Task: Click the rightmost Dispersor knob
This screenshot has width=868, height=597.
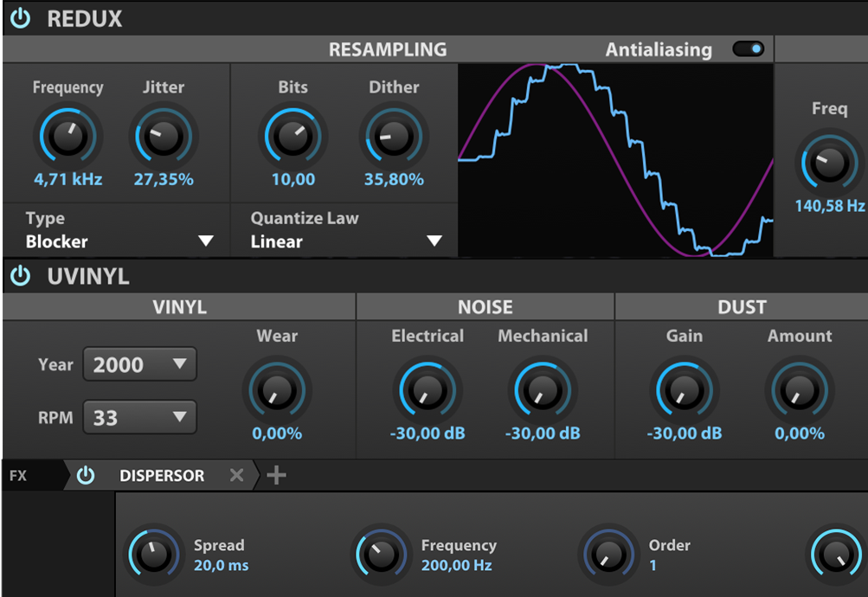Action: click(836, 554)
